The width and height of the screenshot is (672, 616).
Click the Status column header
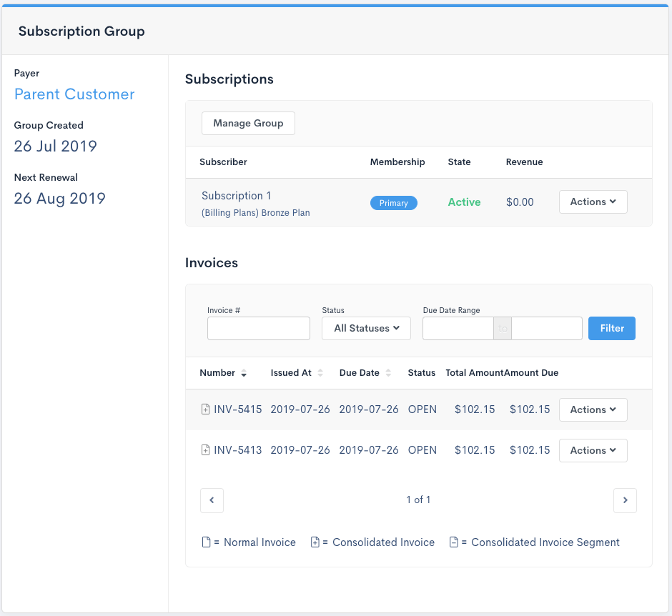(421, 373)
